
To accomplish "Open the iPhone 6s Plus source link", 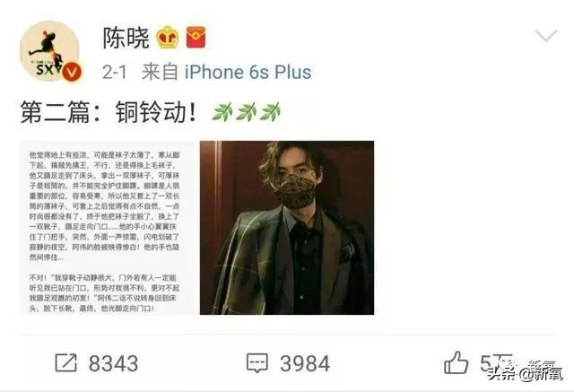I will 248,72.
